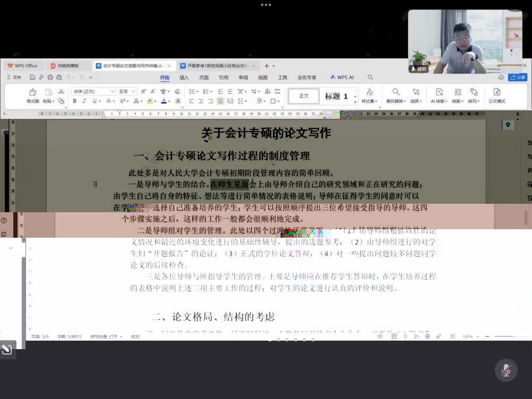Viewport: 532px width, 399px height.
Task: Toggle Italic formatting
Action: 84,101
